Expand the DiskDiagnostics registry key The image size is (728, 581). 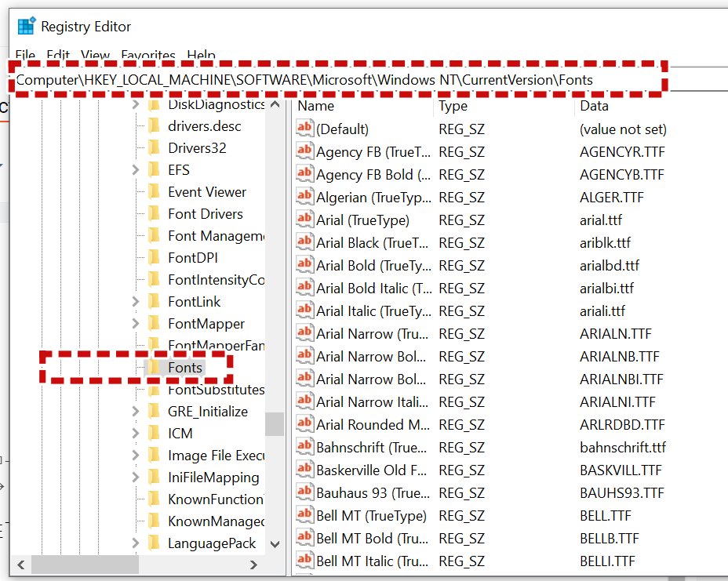pos(135,104)
